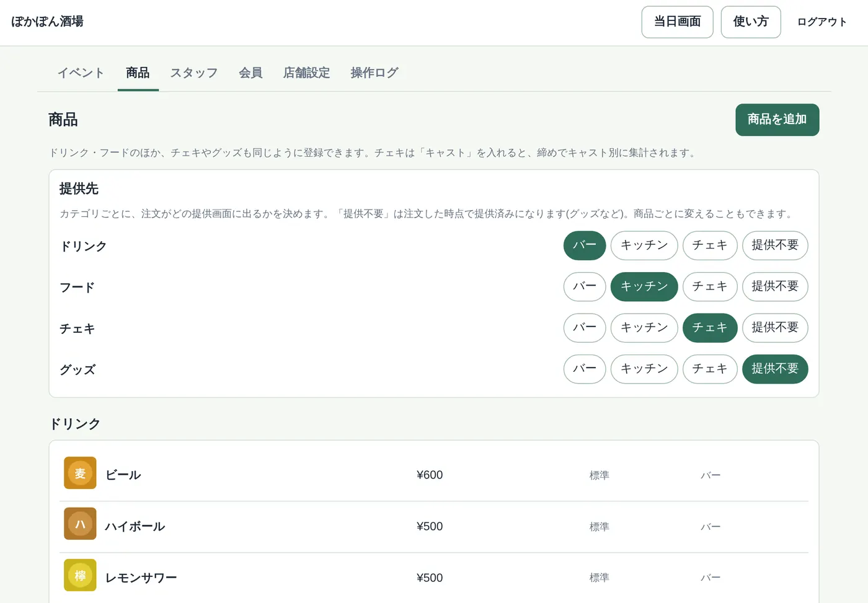868x603 pixels.
Task: Click the ビール product icon
Action: (80, 473)
